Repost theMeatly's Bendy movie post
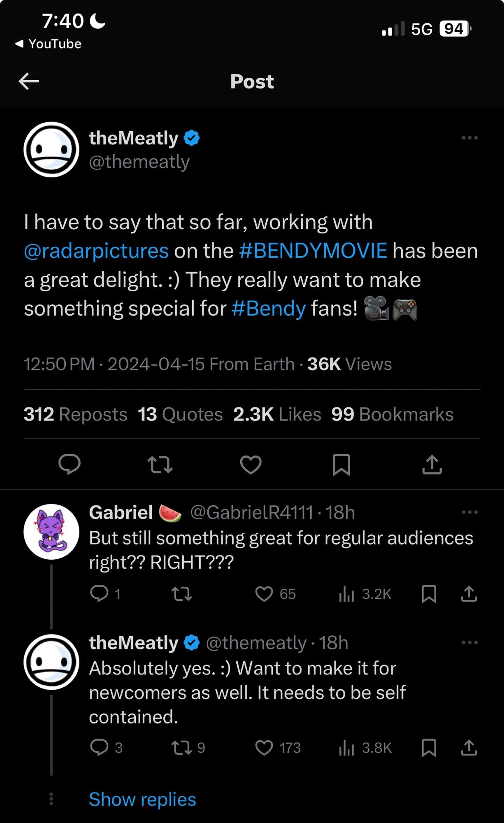504x823 pixels. click(x=160, y=465)
